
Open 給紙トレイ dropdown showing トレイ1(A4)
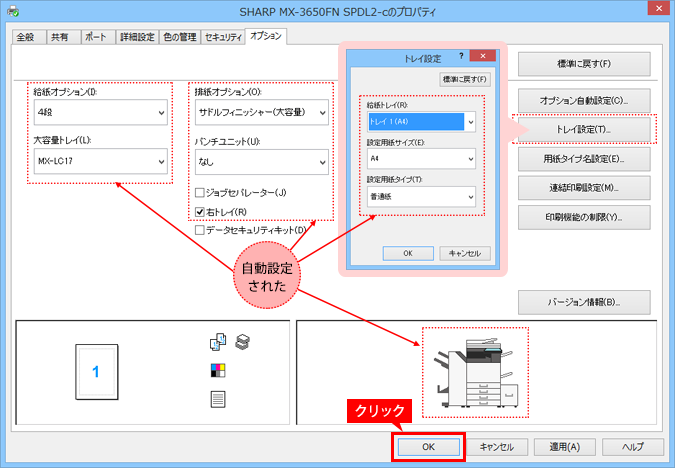coord(421,122)
